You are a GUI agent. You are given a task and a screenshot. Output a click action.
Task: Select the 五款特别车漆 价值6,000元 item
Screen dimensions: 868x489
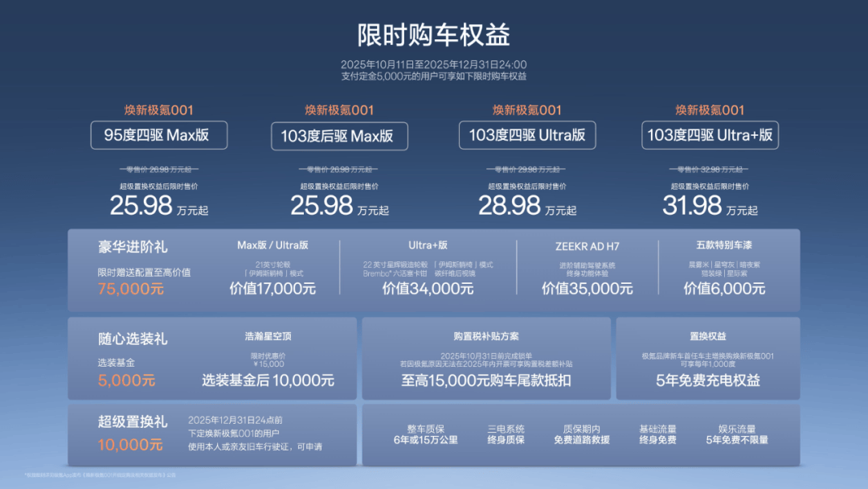(x=724, y=289)
